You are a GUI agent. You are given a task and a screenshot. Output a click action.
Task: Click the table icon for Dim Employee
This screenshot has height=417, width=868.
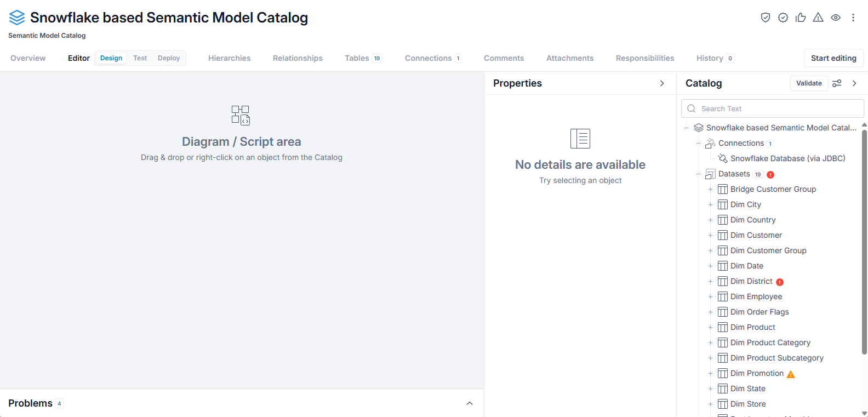pos(723,297)
